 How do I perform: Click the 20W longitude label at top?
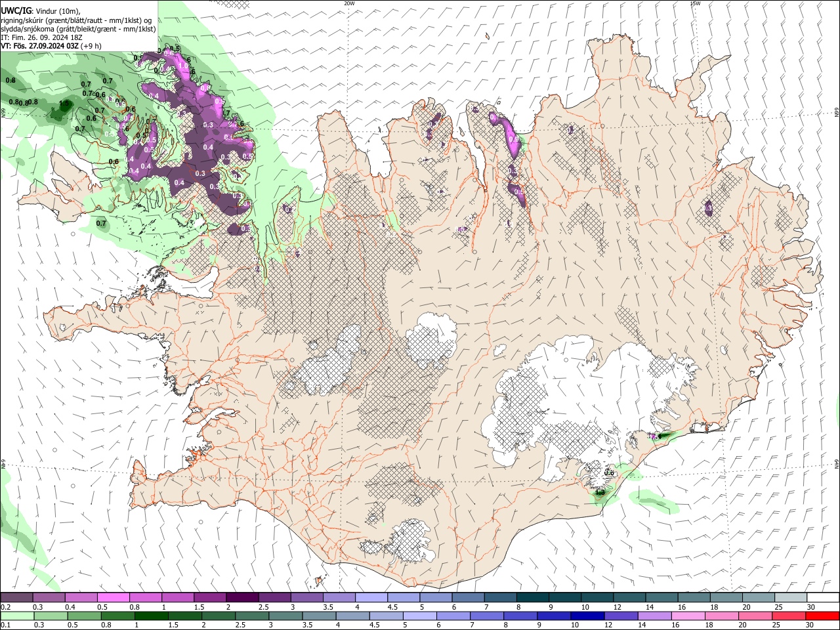click(349, 3)
